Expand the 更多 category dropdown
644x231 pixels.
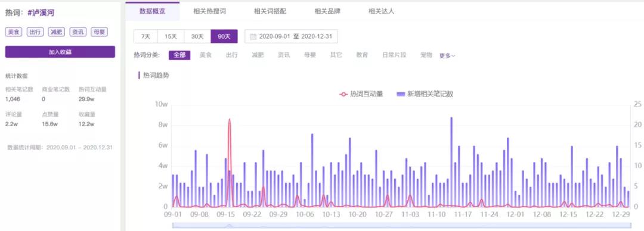tap(447, 55)
